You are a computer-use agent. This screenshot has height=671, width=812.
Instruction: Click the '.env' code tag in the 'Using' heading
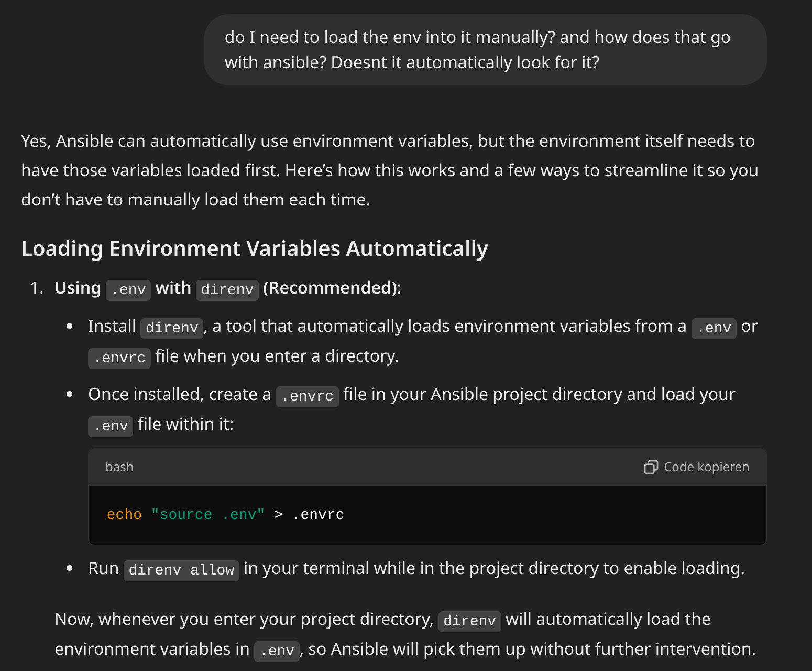coord(128,290)
